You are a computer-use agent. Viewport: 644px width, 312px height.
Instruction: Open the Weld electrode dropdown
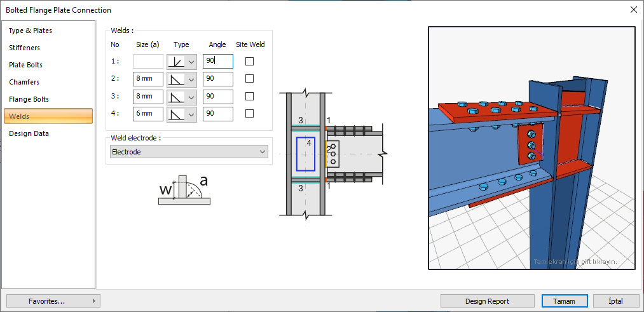click(x=189, y=152)
